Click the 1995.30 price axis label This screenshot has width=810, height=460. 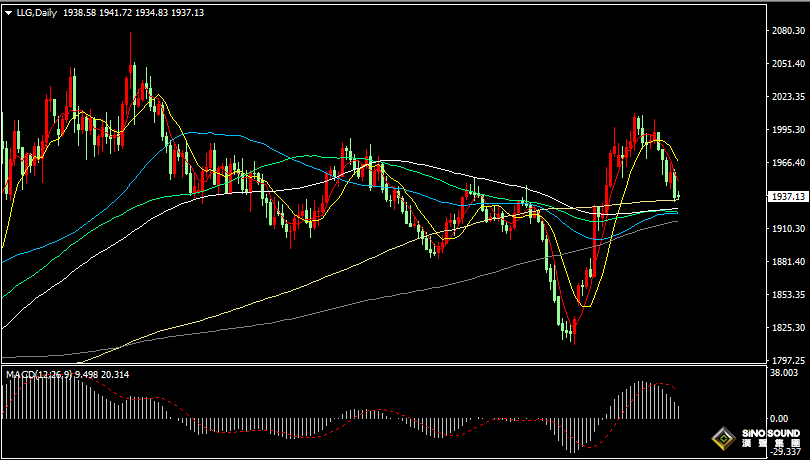point(790,129)
